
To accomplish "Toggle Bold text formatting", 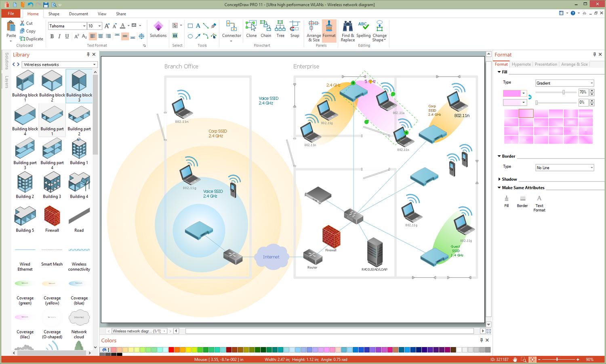I will pos(52,36).
